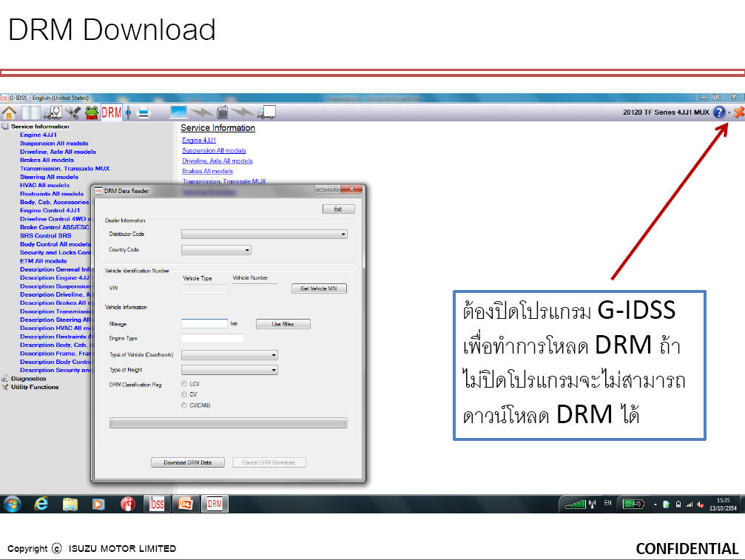Click the battery indicator in the tray
This screenshot has width=745, height=560.
pyautogui.click(x=633, y=504)
